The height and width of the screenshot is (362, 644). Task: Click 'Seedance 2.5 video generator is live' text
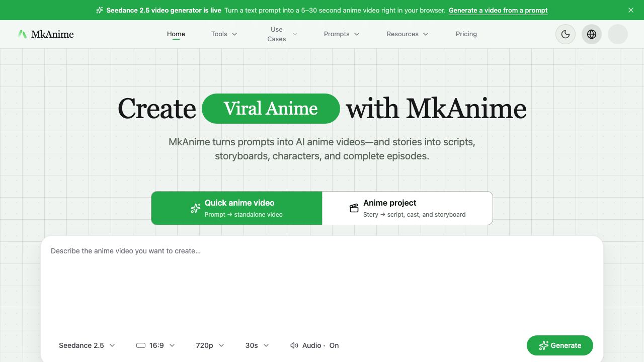[x=164, y=10]
